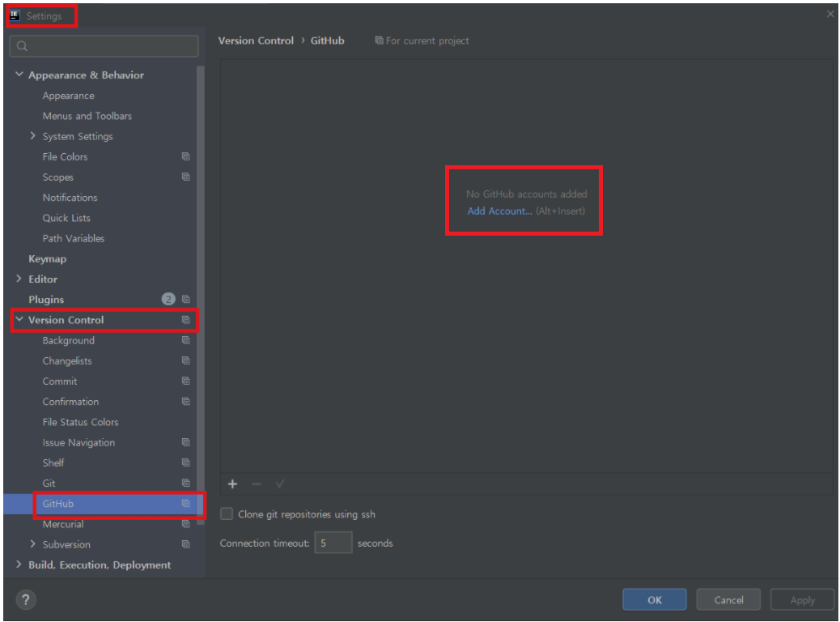
Task: Click Version Control in the breadcrumb
Action: point(256,40)
